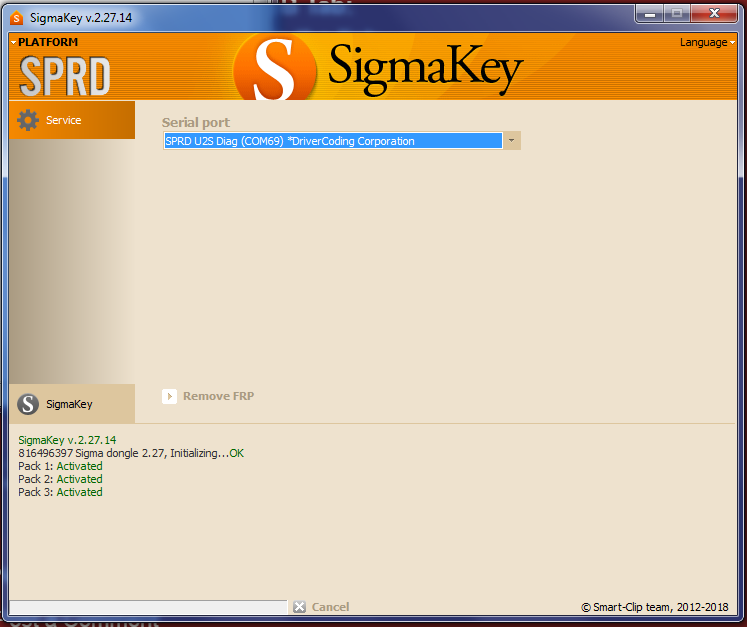Open the SigmaKey tab in the sidebar
This screenshot has height=627, width=747.
(72, 404)
